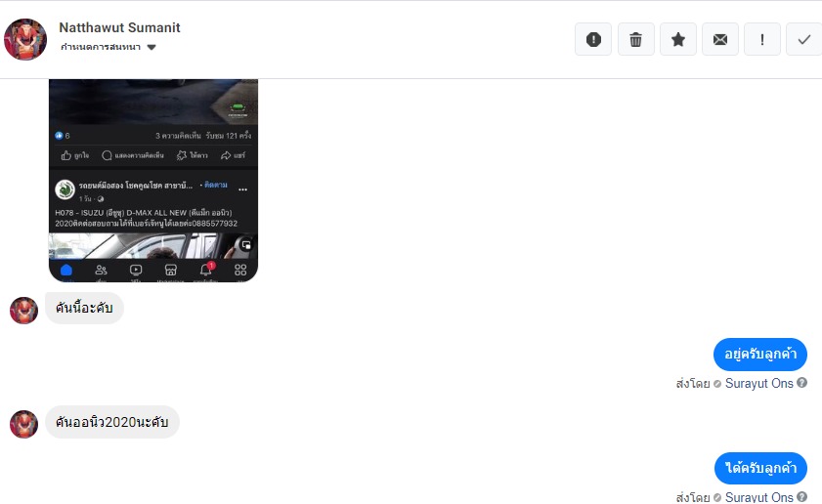The height and width of the screenshot is (504, 822).
Task: Open the กำหนดการสนทนา assignment menu label
Action: [101, 47]
